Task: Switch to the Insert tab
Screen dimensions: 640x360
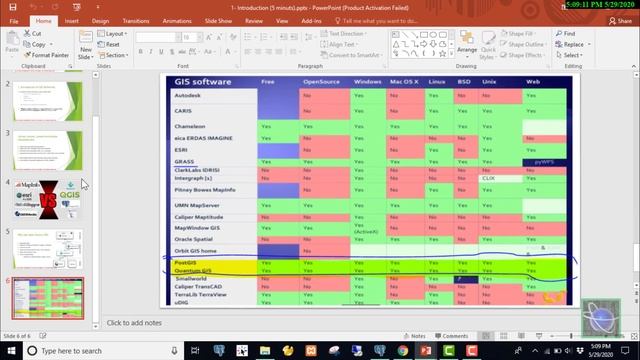Action: pos(71,21)
